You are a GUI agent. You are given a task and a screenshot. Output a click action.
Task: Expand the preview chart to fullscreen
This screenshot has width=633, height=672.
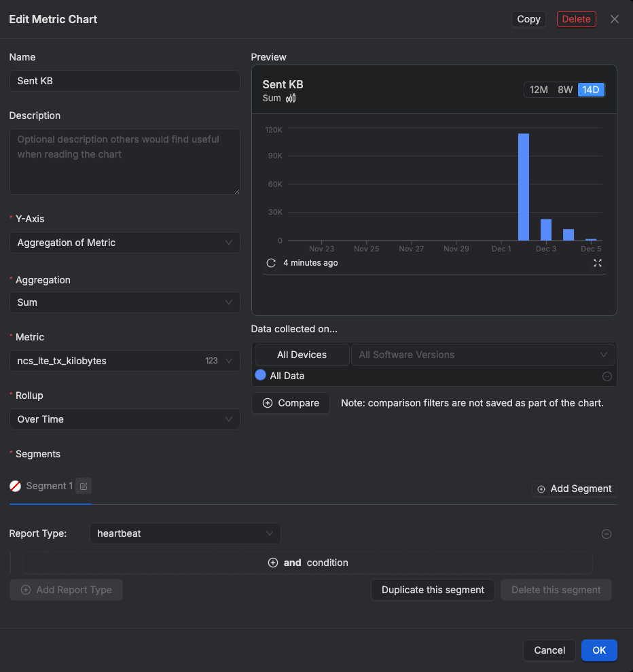(598, 263)
